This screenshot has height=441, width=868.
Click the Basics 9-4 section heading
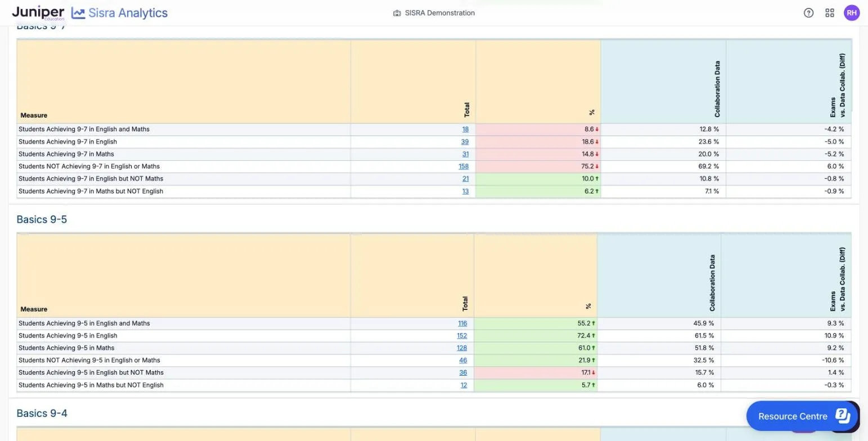pos(42,413)
